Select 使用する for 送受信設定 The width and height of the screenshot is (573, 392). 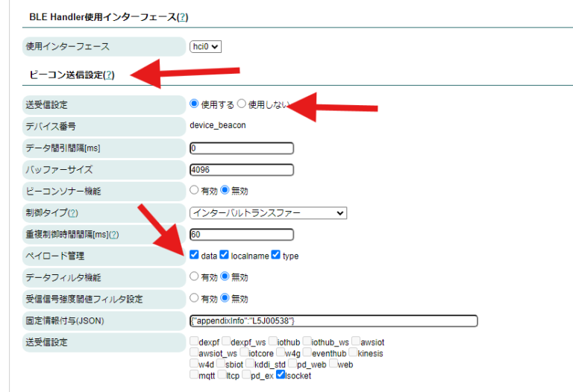(195, 104)
